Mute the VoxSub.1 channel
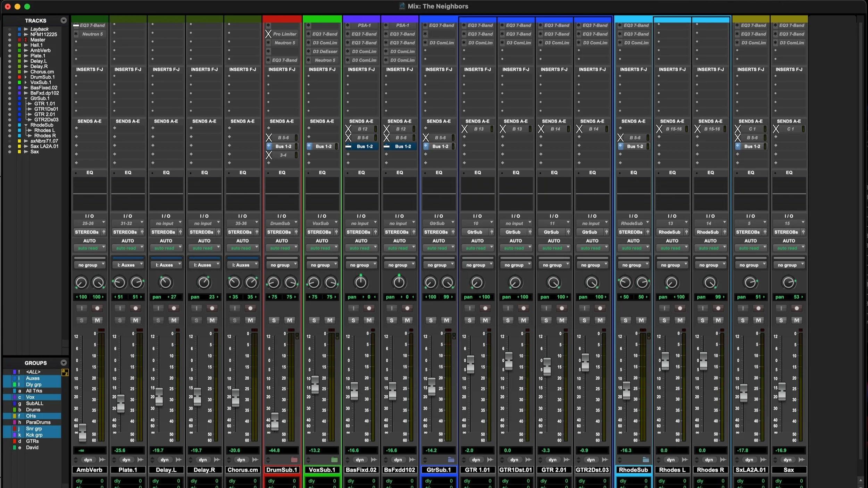This screenshot has height=488, width=868. tap(329, 320)
